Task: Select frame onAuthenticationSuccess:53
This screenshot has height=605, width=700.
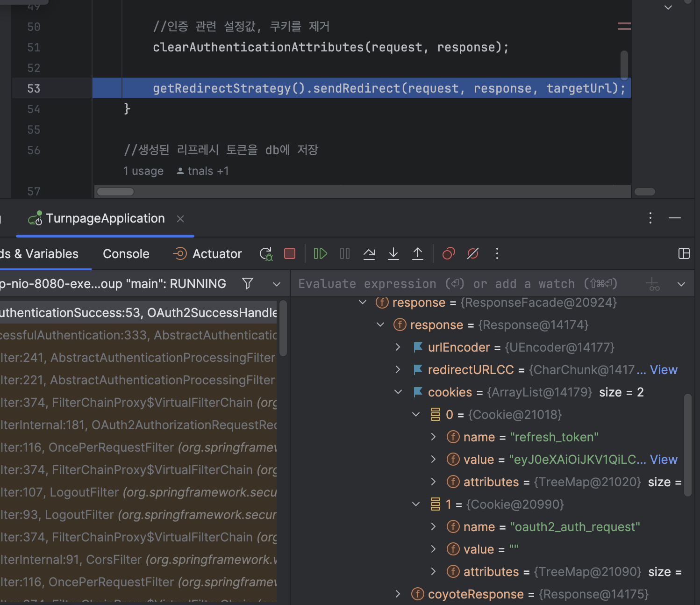Action: coord(138,313)
